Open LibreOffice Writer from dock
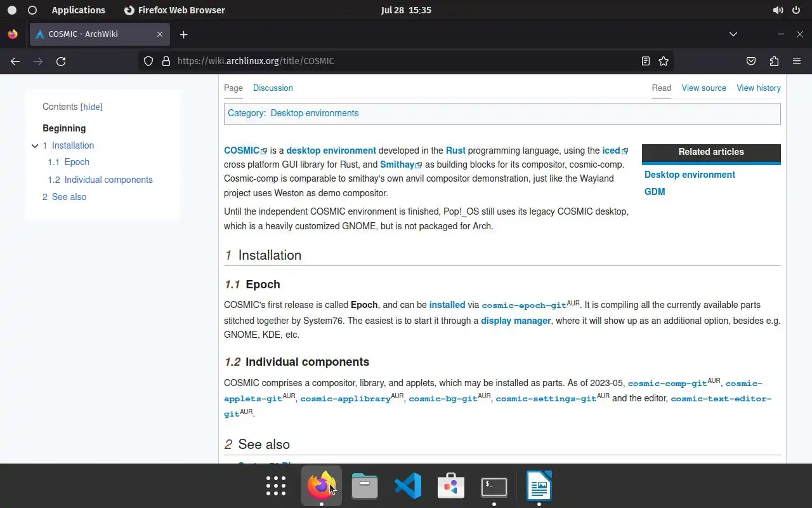The width and height of the screenshot is (812, 508). pyautogui.click(x=539, y=486)
